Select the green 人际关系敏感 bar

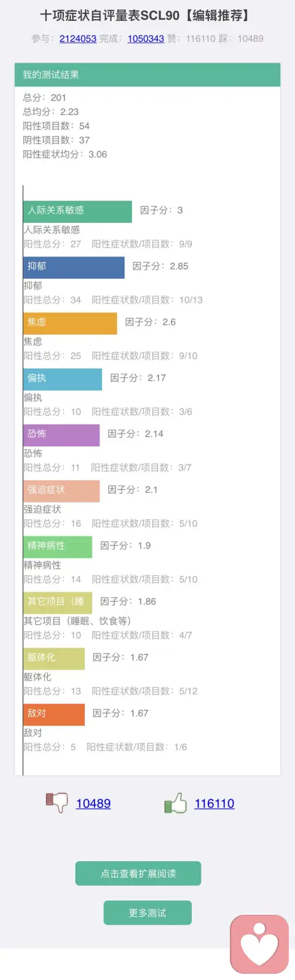point(77,211)
